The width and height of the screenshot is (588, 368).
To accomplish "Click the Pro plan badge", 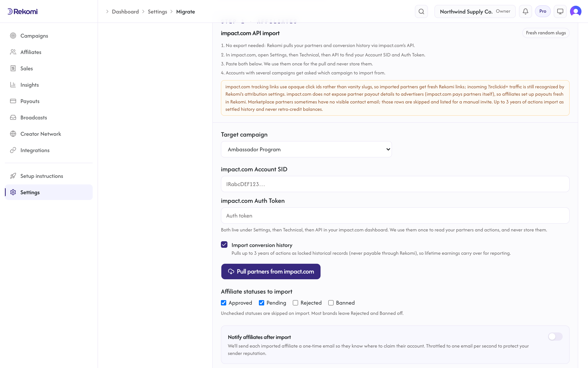I will 542,11.
